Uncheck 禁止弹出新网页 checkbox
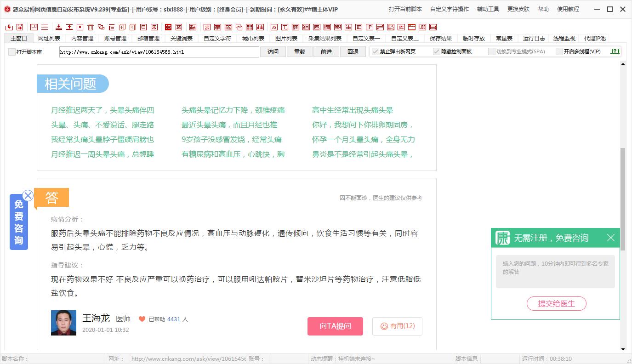Screen dimensions: 632x364 click(375, 51)
